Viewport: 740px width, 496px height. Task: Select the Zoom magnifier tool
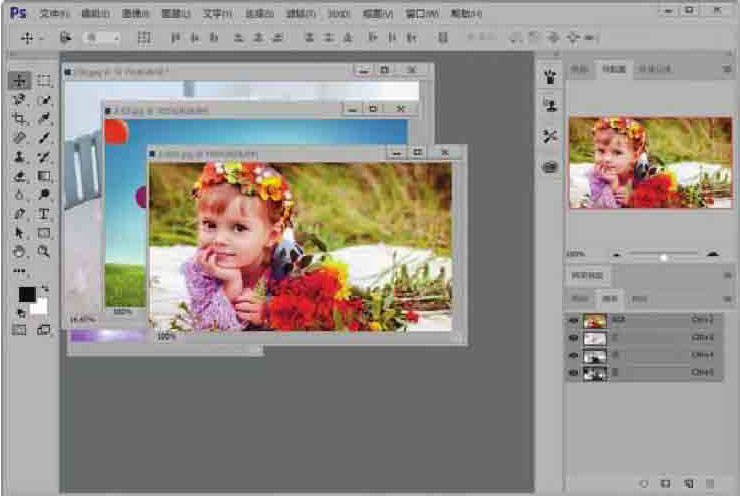click(44, 252)
